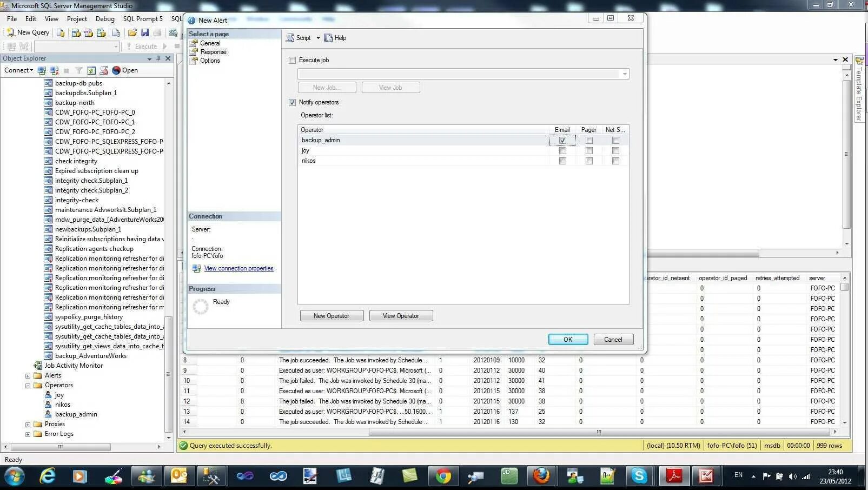Click the Refresh icon in Object Explorer
The height and width of the screenshot is (490, 868).
pyautogui.click(x=91, y=70)
